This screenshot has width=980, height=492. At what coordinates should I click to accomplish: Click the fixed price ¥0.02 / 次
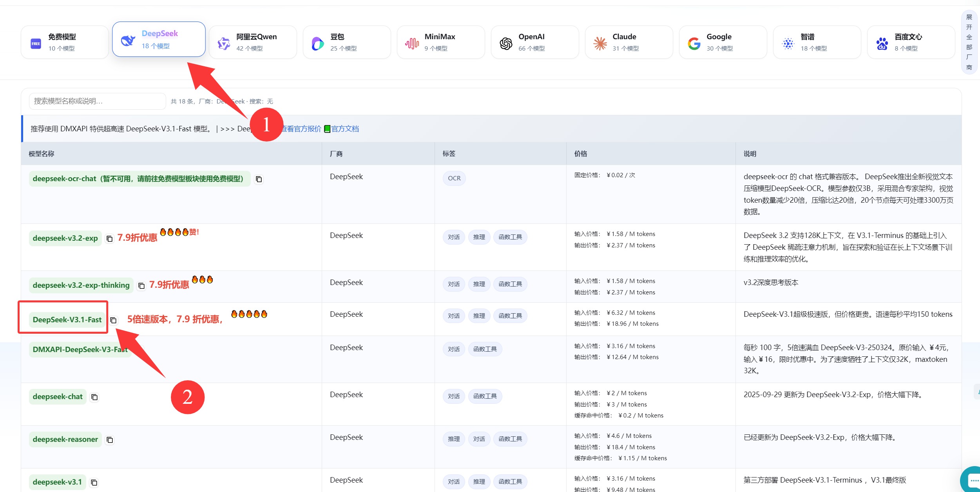[x=621, y=175]
